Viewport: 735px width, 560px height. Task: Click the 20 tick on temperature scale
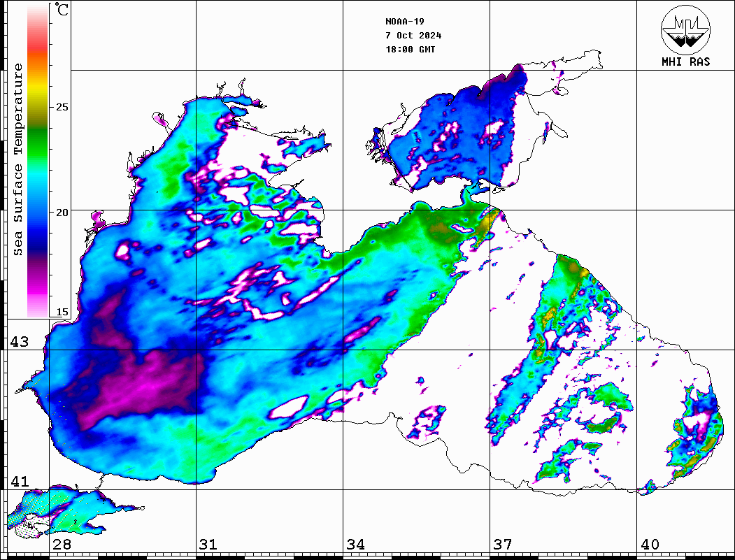pyautogui.click(x=62, y=213)
